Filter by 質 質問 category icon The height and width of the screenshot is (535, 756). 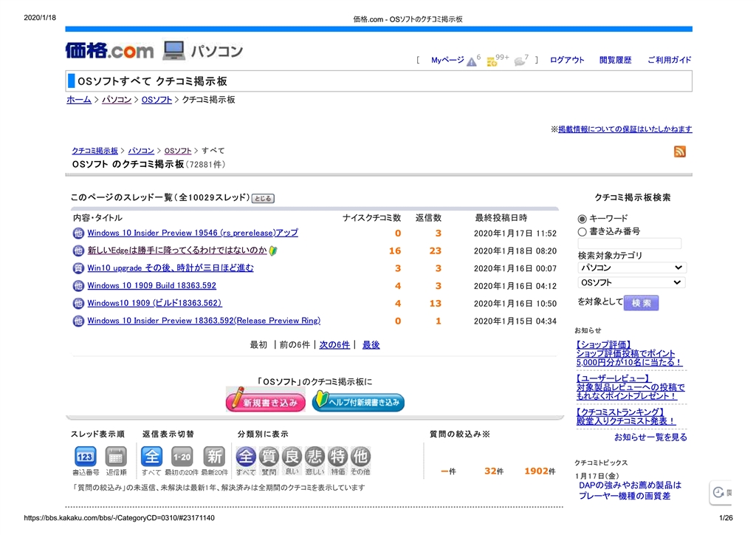pyautogui.click(x=269, y=457)
